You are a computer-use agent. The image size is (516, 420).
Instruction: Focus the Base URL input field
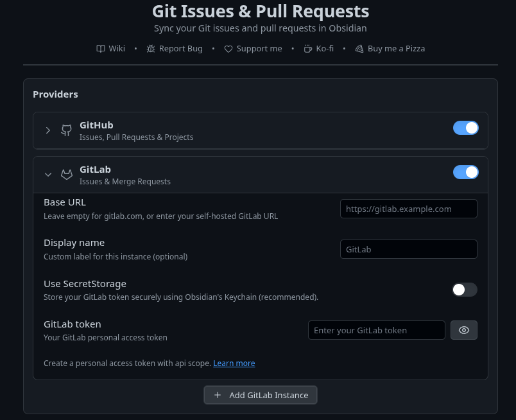pyautogui.click(x=408, y=209)
